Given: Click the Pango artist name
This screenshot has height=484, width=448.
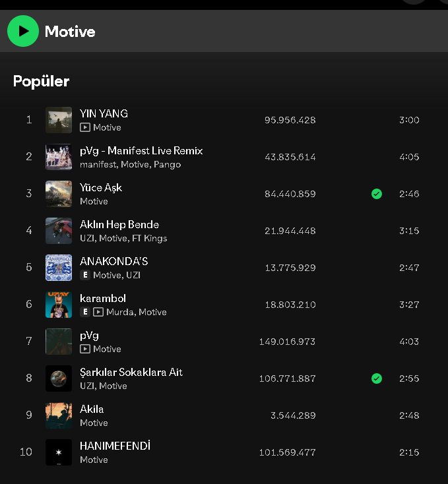Looking at the screenshot, I should [x=167, y=165].
